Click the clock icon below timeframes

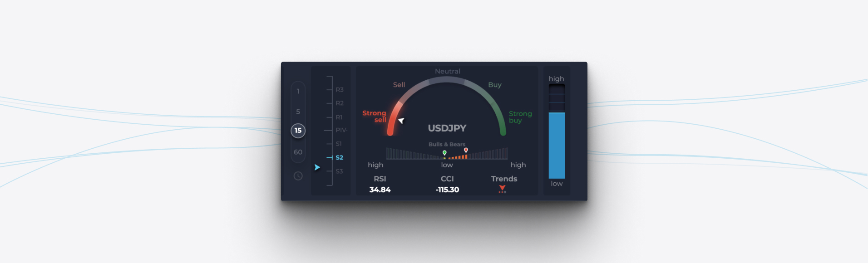pos(298,176)
